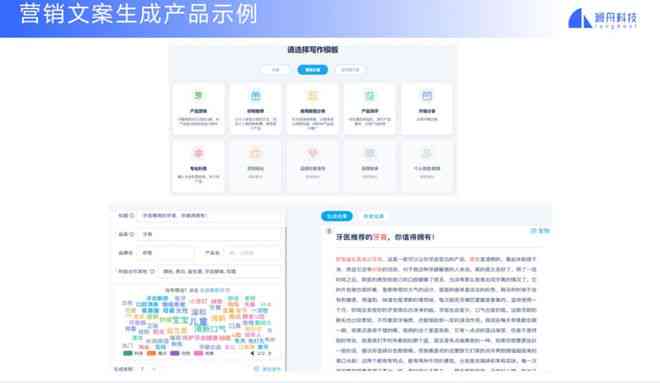Click the small icon left of article headline
660x383 pixels.
point(329,231)
